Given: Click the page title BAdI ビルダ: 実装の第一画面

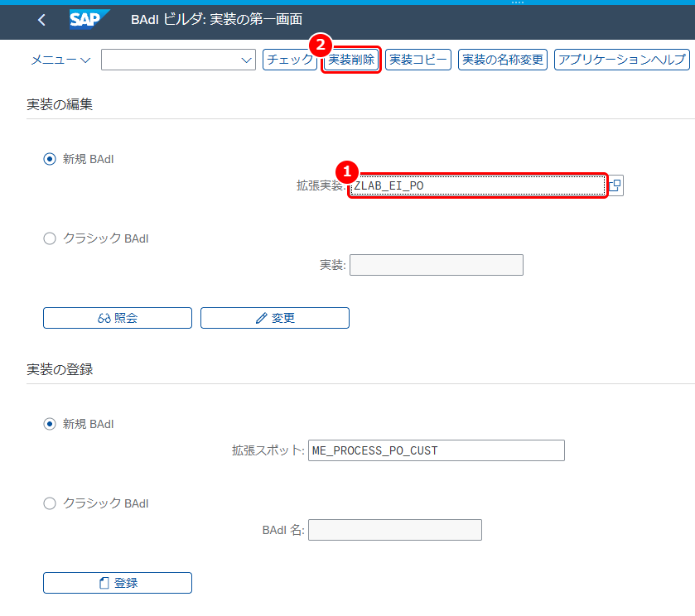Looking at the screenshot, I should 217,20.
